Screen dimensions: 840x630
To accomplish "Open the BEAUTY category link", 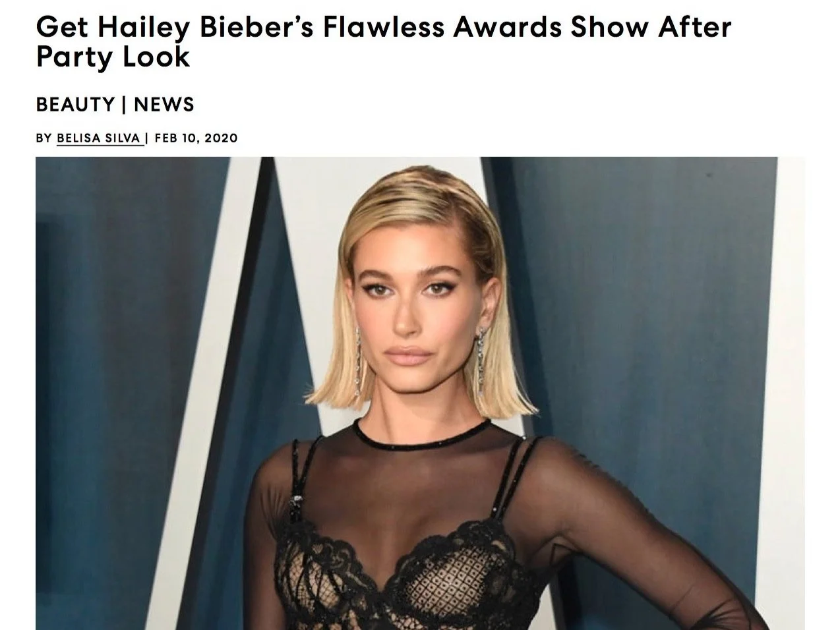I will [x=75, y=104].
